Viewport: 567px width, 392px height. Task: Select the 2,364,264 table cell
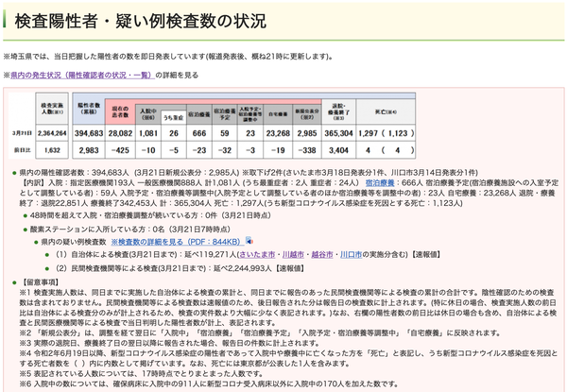tap(52, 133)
